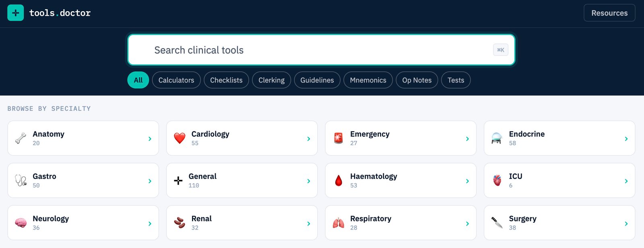Click the count 55 under Cardiology
Screen dimensions: 644x248
[x=195, y=143]
